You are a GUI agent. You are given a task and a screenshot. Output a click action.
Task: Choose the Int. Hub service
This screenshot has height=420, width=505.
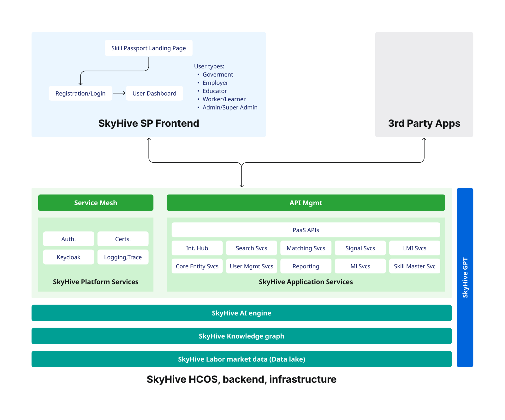(x=197, y=248)
